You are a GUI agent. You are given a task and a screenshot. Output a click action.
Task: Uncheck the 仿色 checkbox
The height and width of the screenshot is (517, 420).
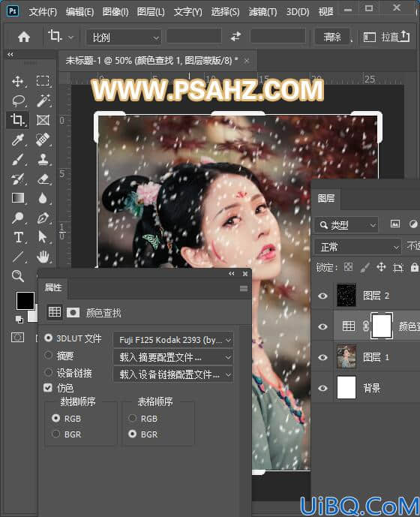point(48,388)
